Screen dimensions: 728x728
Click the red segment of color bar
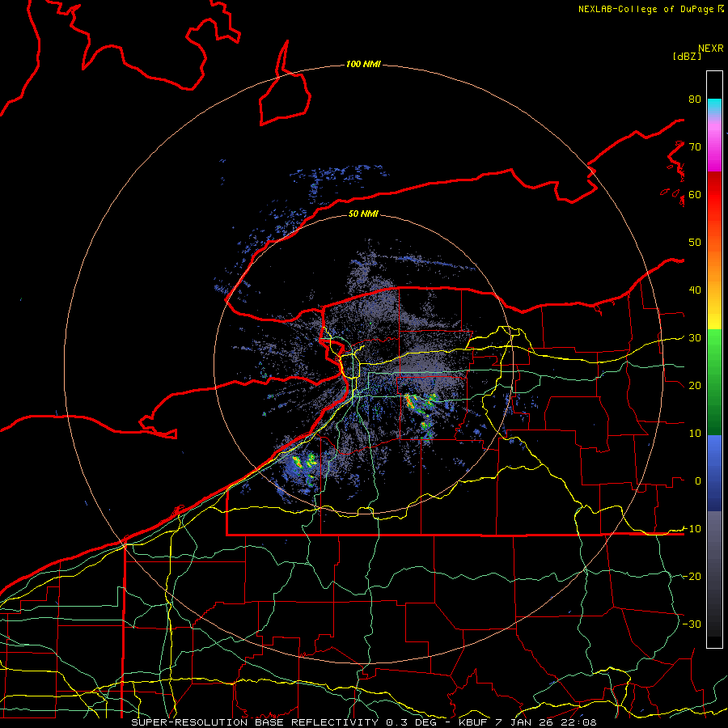714,195
